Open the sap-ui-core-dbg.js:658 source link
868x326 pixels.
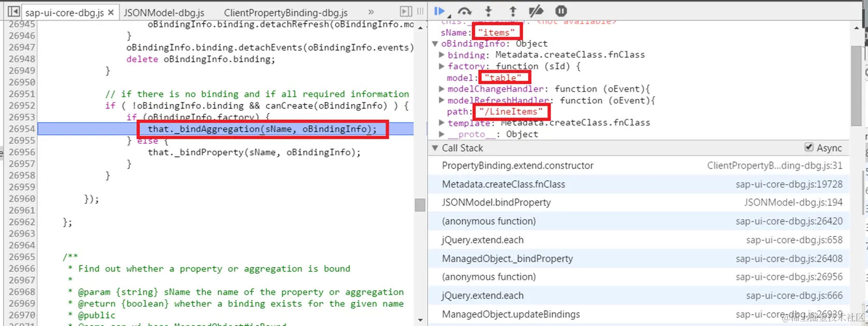pyautogui.click(x=794, y=240)
